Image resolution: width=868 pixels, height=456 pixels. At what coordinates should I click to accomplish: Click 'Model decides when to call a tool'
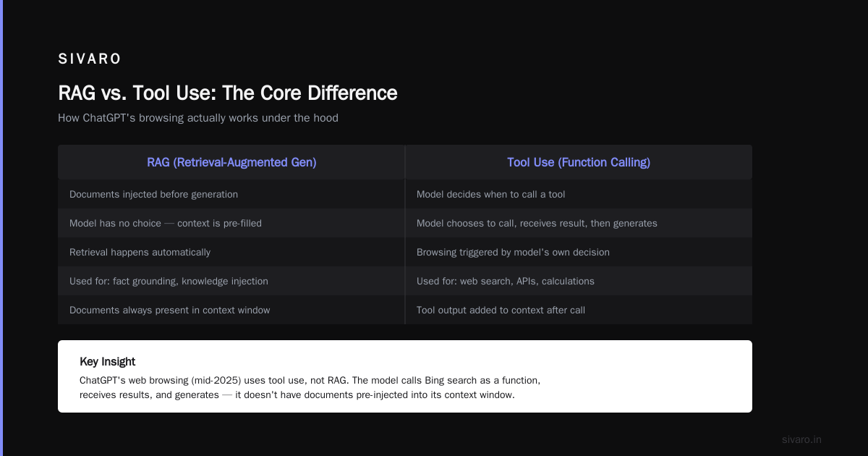579,194
